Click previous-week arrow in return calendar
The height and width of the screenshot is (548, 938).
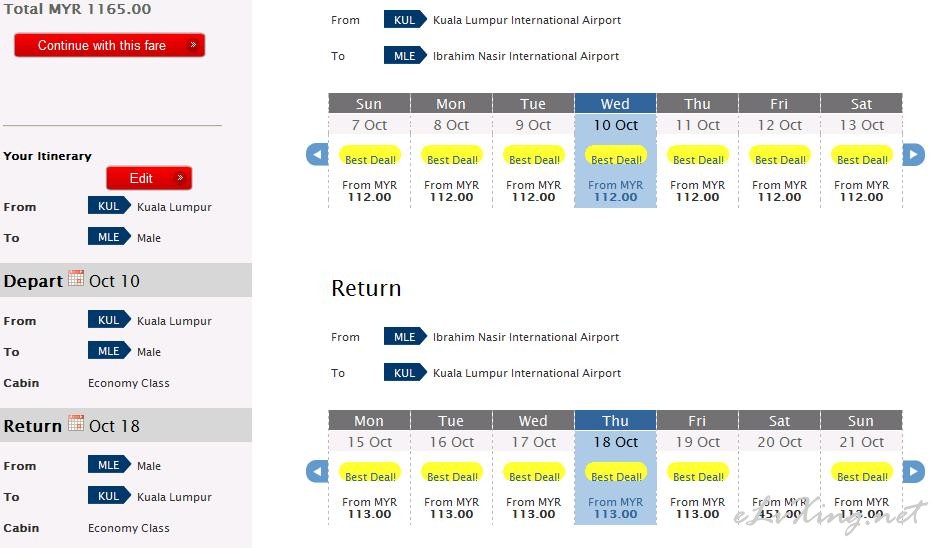point(317,471)
